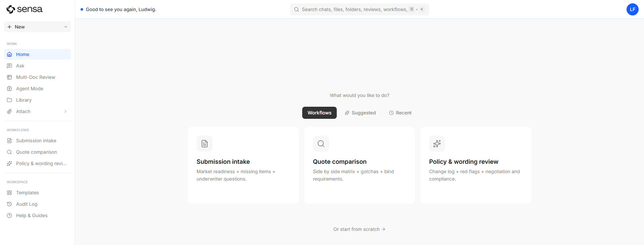Click the sparkle icon on Policy review card

coord(437,144)
